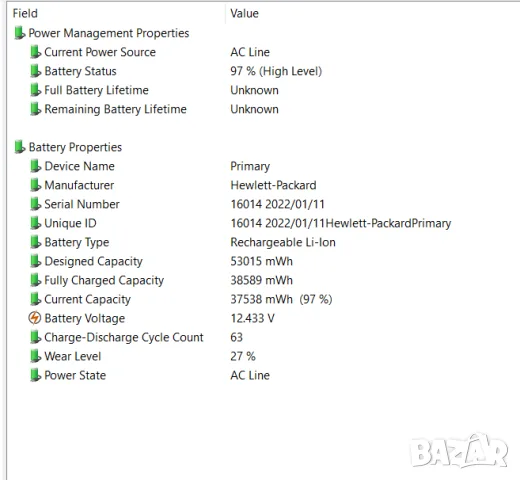Click the icon beside Remaining Battery Lifetime
520x480 pixels.
point(35,109)
